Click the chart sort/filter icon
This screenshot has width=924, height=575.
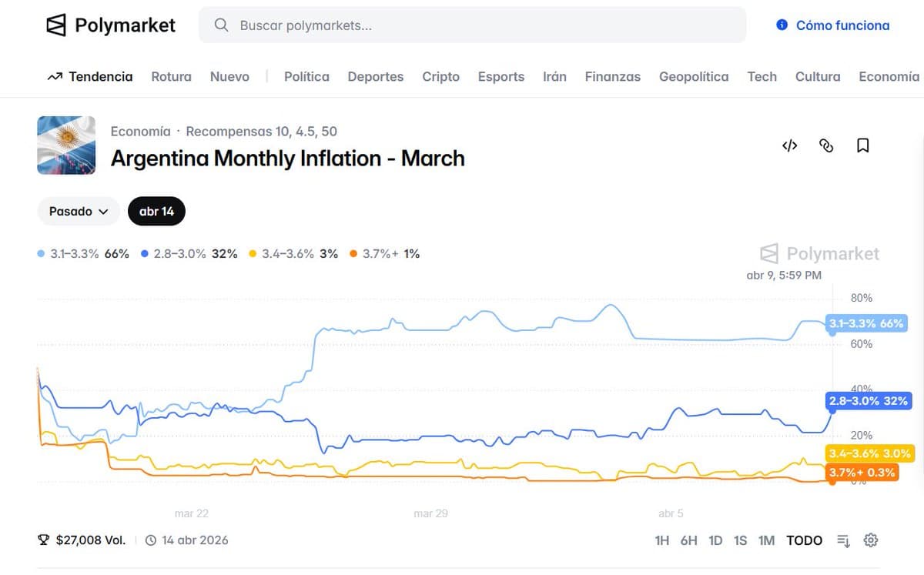coord(844,540)
